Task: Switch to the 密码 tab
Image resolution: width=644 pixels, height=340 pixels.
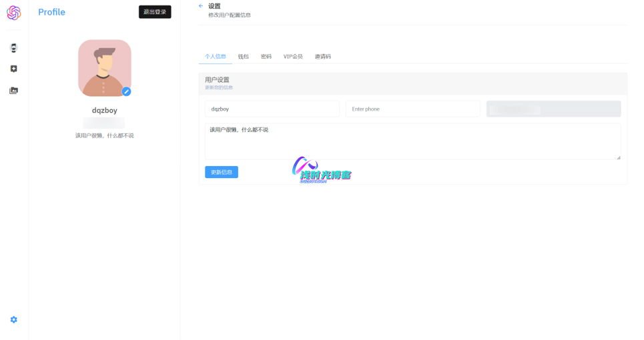Action: 266,57
